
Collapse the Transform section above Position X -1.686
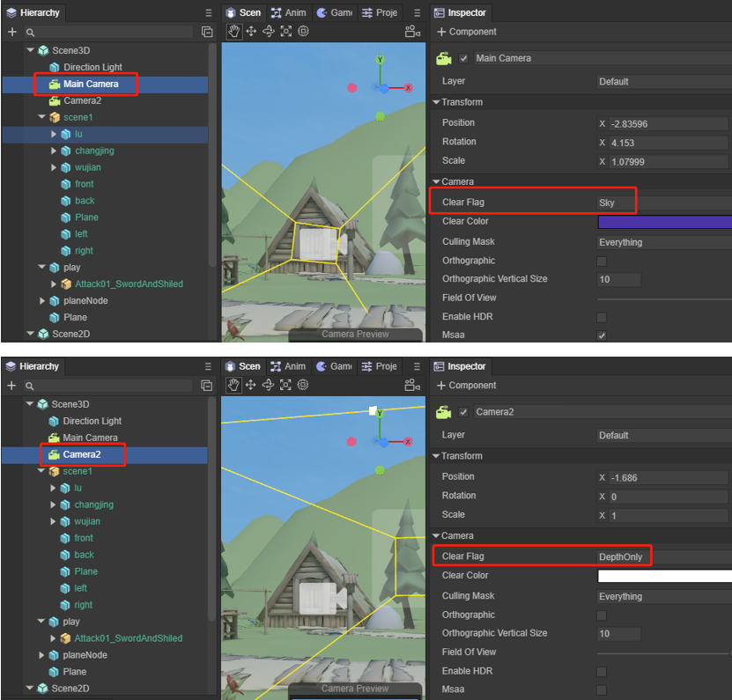tap(436, 456)
